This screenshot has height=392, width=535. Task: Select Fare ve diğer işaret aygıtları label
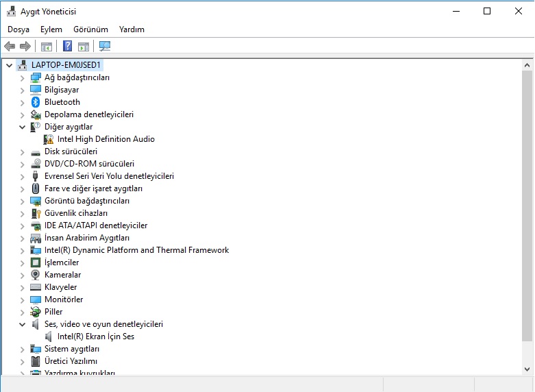[x=93, y=188]
